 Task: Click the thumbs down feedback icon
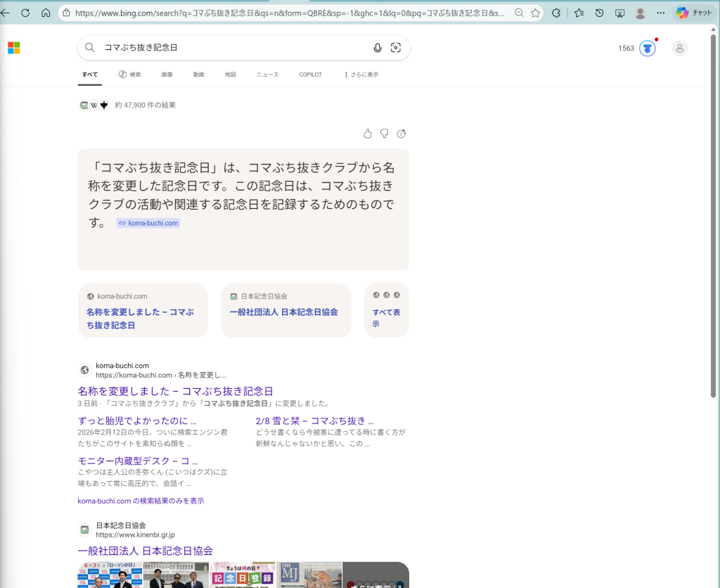385,134
